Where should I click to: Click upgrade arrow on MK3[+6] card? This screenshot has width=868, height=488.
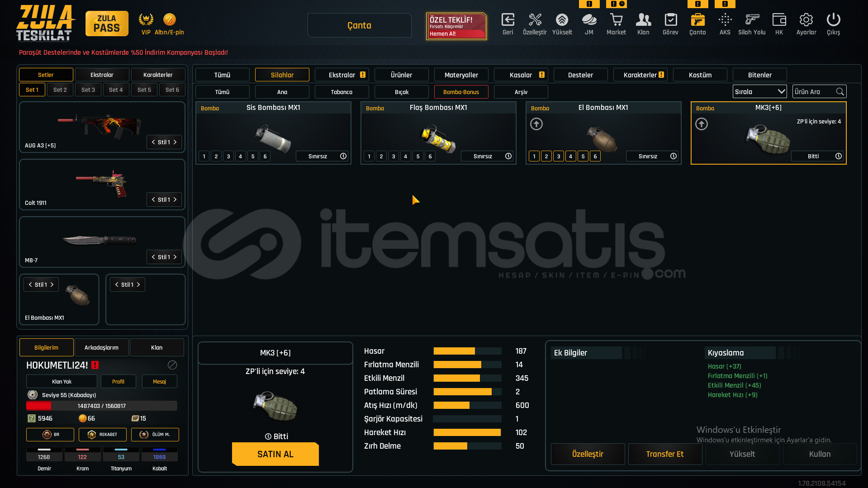click(702, 124)
